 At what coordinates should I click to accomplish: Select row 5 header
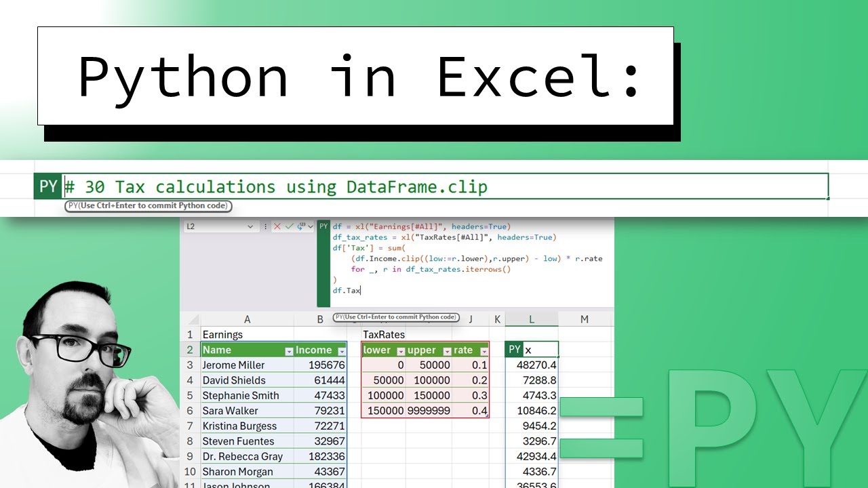[x=190, y=396]
